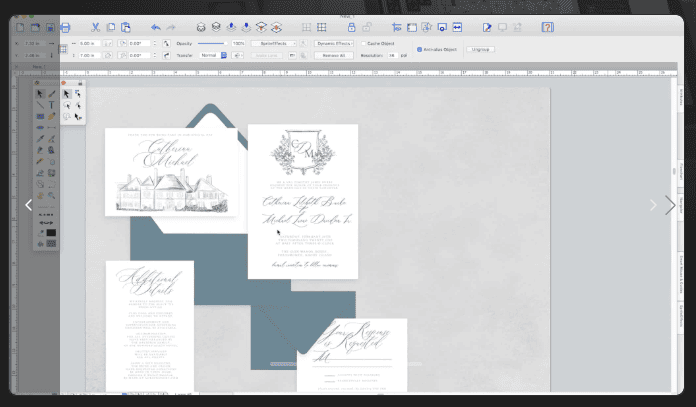Click the Resolution ppi value field
The image size is (696, 407).
(392, 55)
